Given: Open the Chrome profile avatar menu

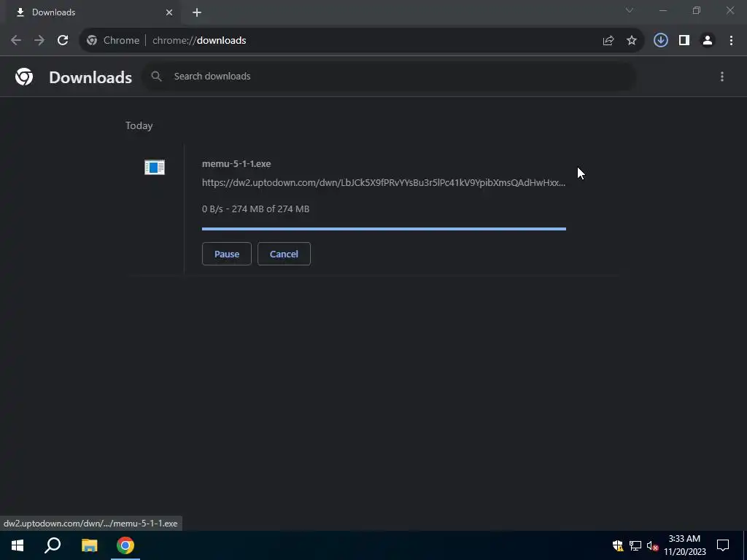Looking at the screenshot, I should [708, 41].
